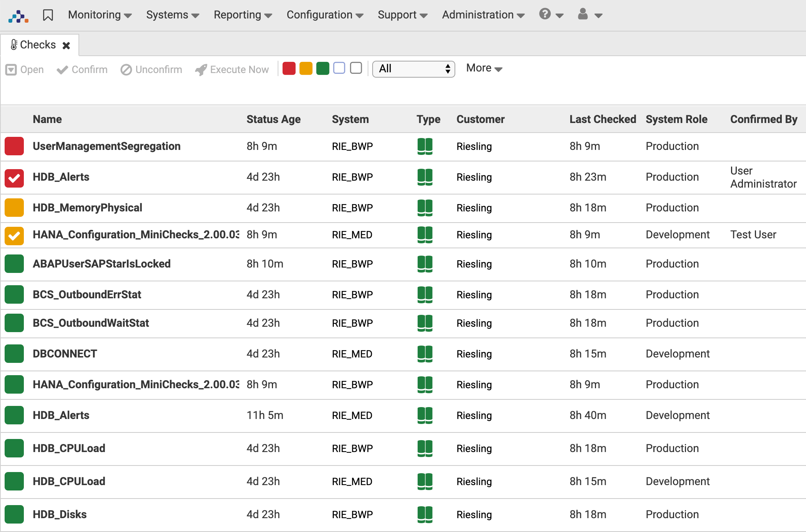The width and height of the screenshot is (806, 532).
Task: Expand the More options menu
Action: pyautogui.click(x=483, y=68)
